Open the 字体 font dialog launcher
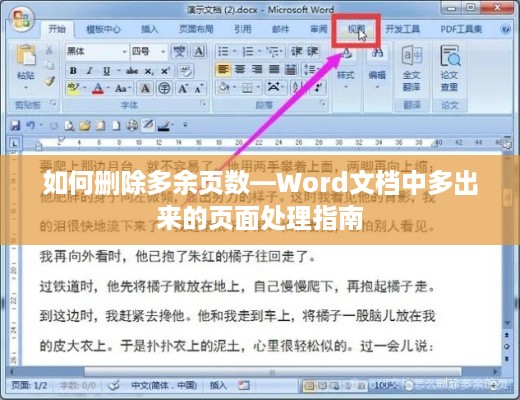Image resolution: width=520 pixels, height=400 pixels. pos(203,104)
